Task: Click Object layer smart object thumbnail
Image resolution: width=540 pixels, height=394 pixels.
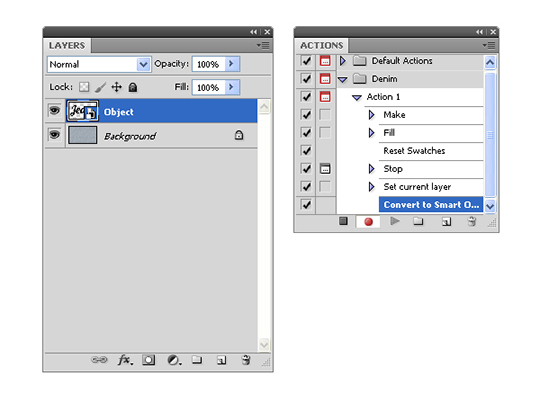Action: (83, 111)
